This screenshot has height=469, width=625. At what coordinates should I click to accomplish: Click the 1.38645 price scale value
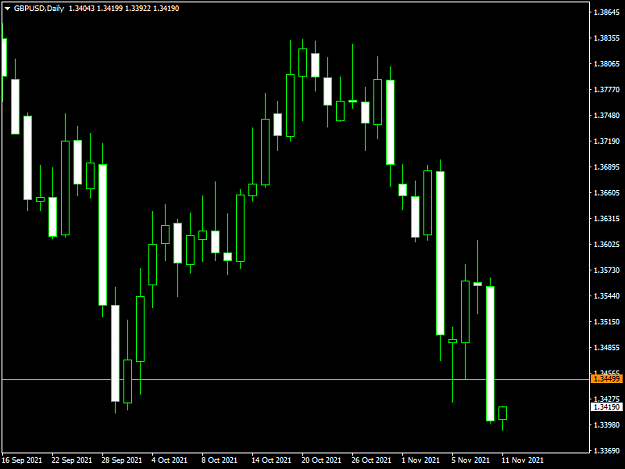[607, 12]
